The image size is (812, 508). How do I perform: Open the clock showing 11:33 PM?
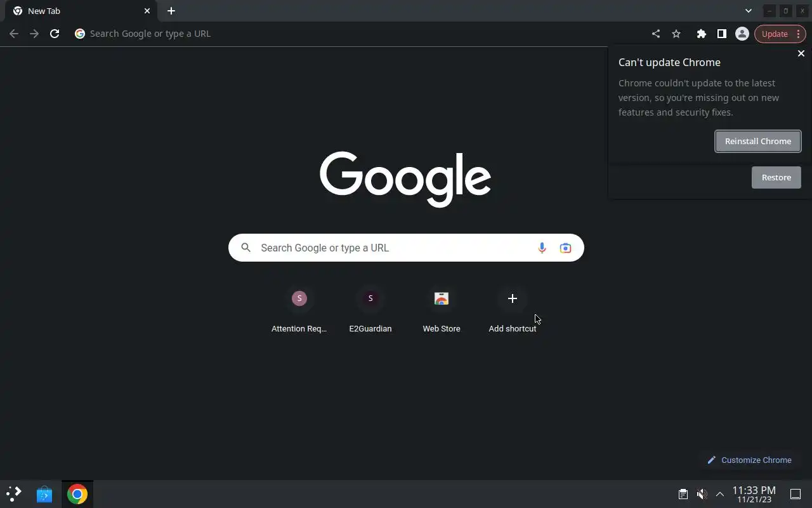pos(754,494)
